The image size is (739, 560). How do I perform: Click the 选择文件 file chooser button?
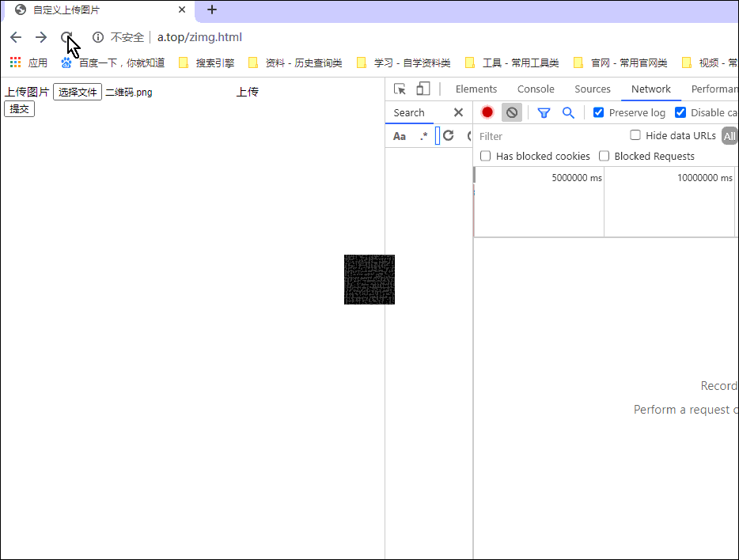tap(77, 92)
